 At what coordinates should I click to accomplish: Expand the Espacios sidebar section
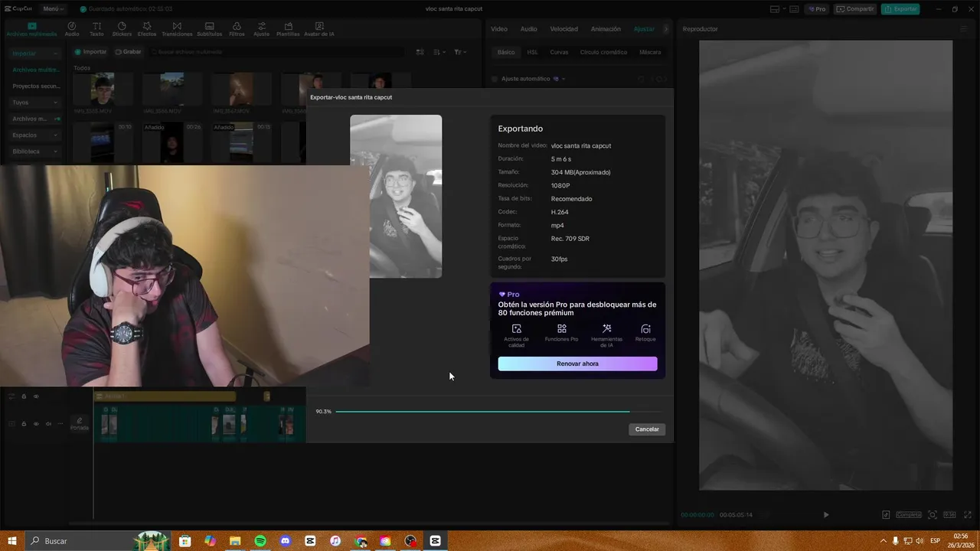point(34,135)
